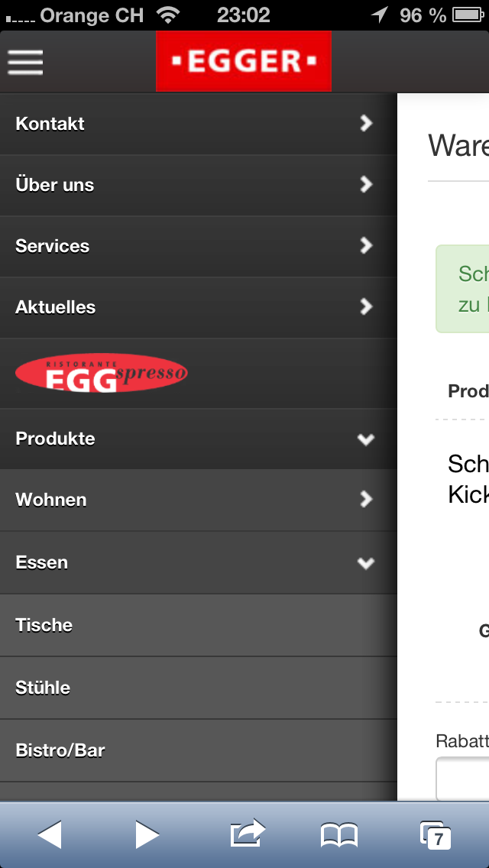Viewport: 489px width, 868px height.
Task: Open the EGGER logo home link
Action: pyautogui.click(x=244, y=61)
